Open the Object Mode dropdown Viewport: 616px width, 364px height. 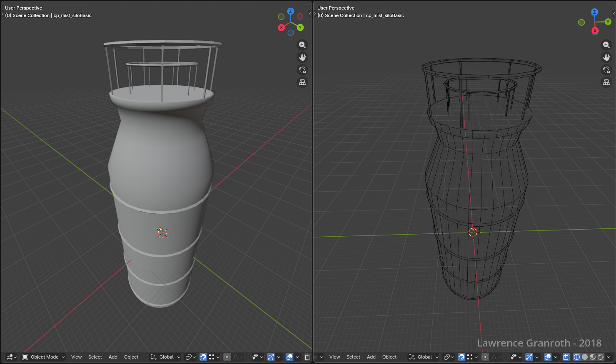44,357
